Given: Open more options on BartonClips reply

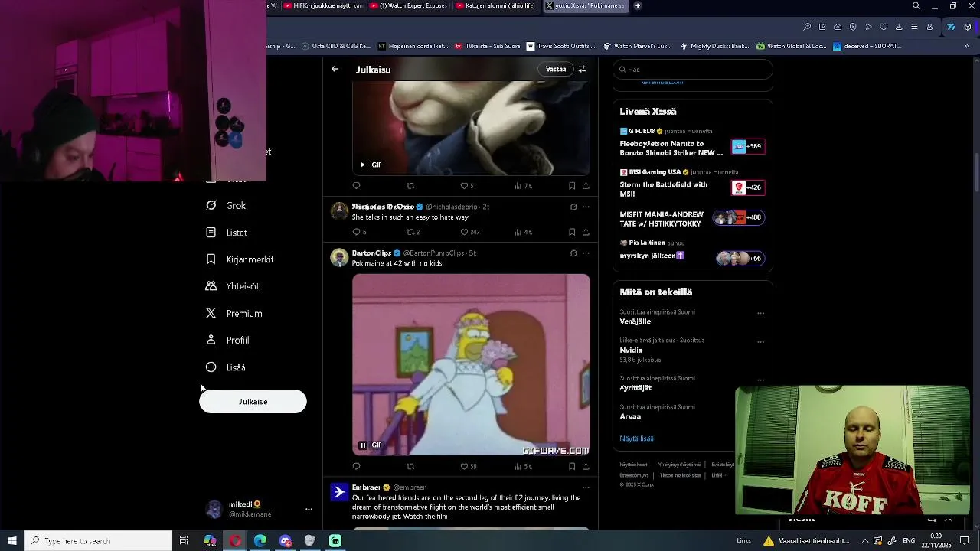Looking at the screenshot, I should (586, 253).
